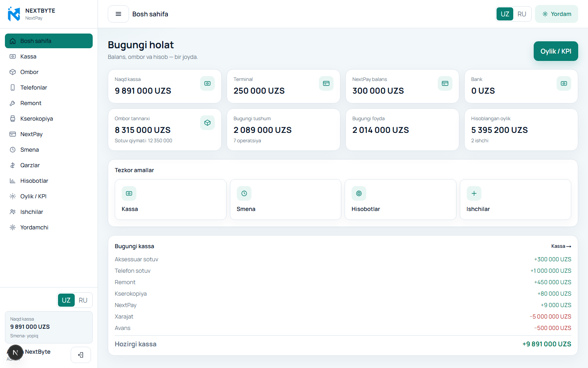Image resolution: width=588 pixels, height=368 pixels.
Task: Click the Sotuv qiymati: 12 350 000 text
Action: (143, 141)
